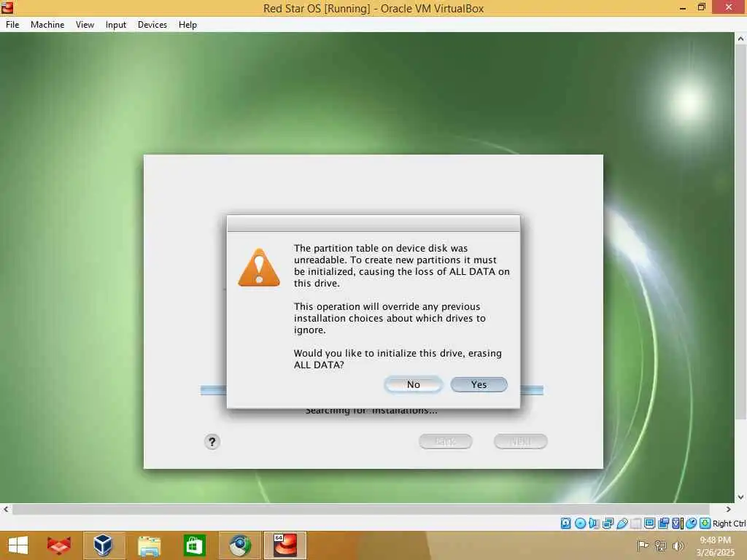747x560 pixels.
Task: Click the Right Ctrl host key label
Action: click(729, 524)
